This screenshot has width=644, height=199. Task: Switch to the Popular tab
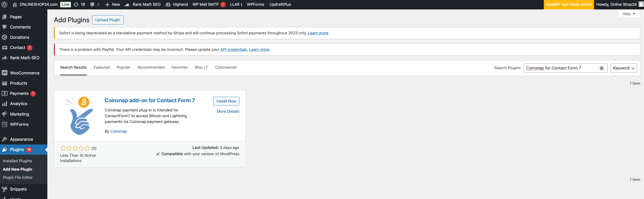click(123, 67)
